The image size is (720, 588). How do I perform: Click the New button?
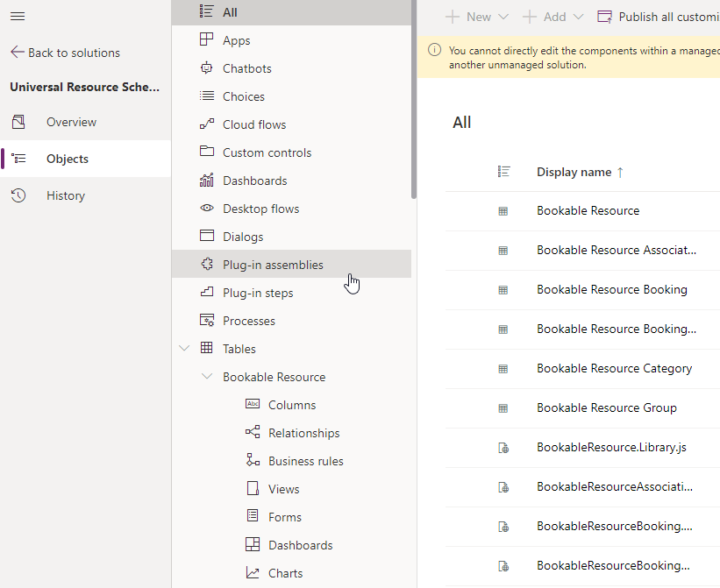(477, 17)
